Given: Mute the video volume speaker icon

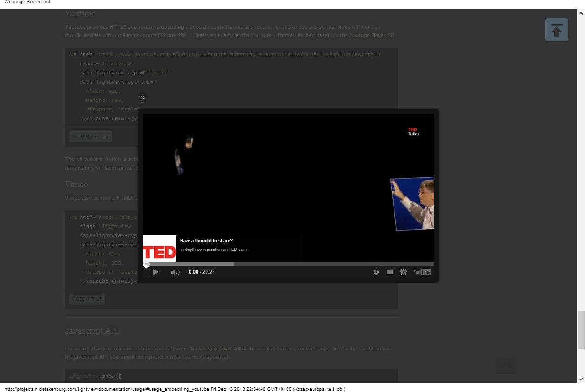Looking at the screenshot, I should point(175,272).
